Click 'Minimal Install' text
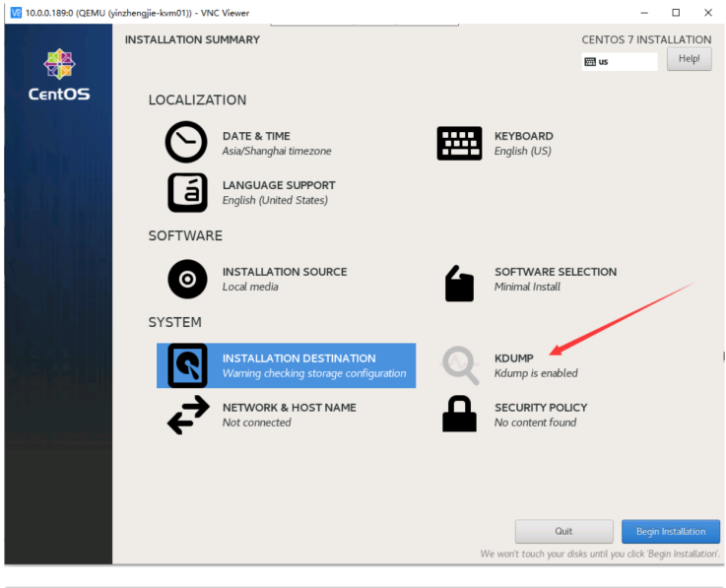726x588 pixels. point(527,287)
